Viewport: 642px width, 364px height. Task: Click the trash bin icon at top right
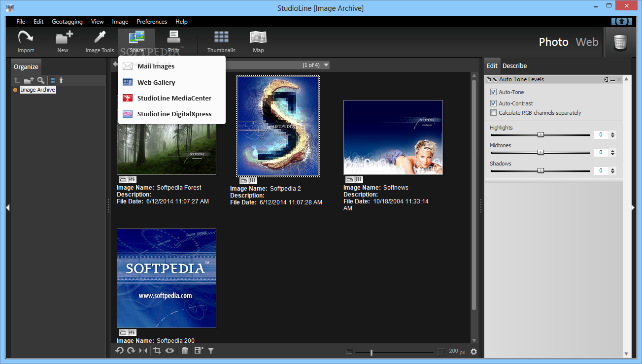point(620,42)
